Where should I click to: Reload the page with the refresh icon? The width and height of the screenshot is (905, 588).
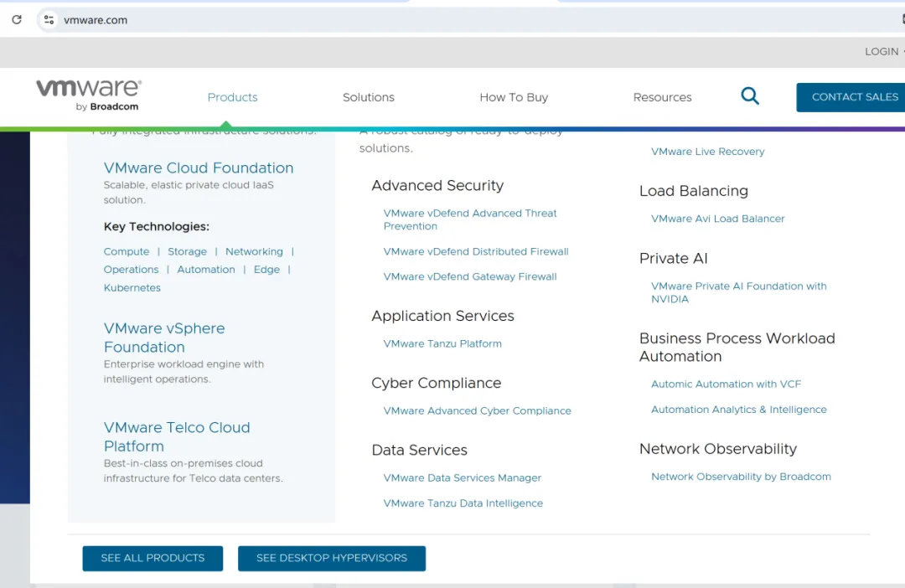point(16,20)
